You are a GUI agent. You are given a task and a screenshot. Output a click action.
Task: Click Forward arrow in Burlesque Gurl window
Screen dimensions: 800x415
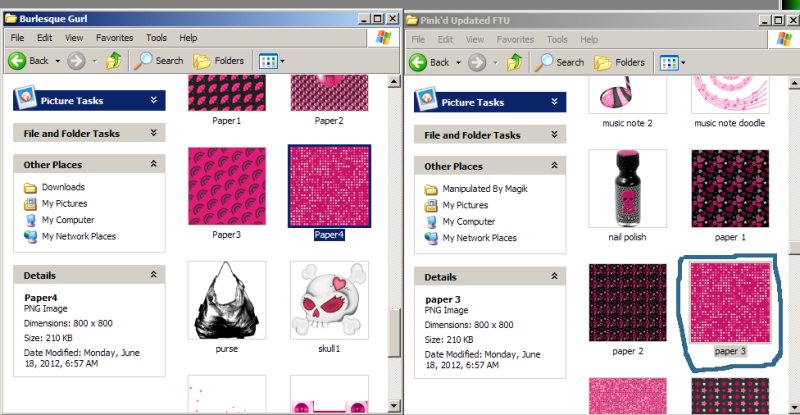77,61
